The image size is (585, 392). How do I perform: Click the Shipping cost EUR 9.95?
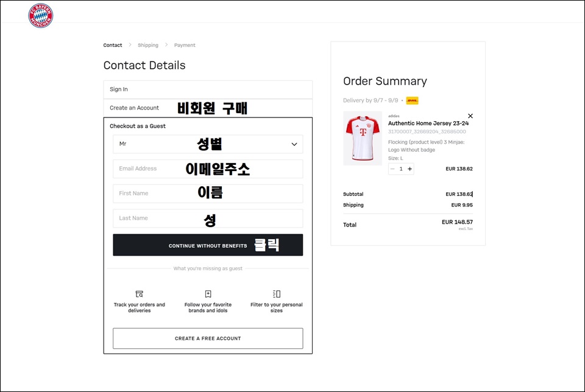click(x=462, y=205)
